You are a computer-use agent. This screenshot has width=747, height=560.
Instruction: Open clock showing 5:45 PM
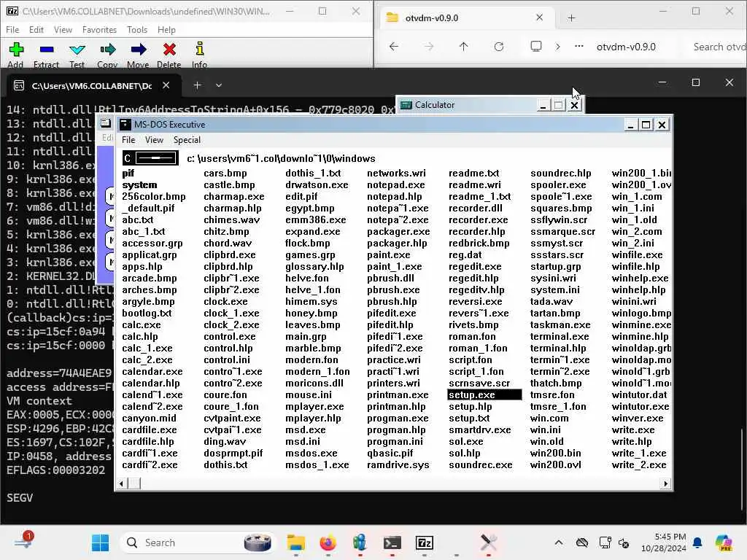(664, 542)
